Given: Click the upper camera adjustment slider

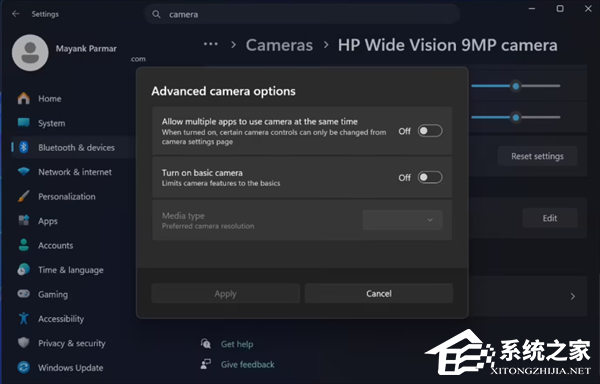Looking at the screenshot, I should [x=516, y=86].
